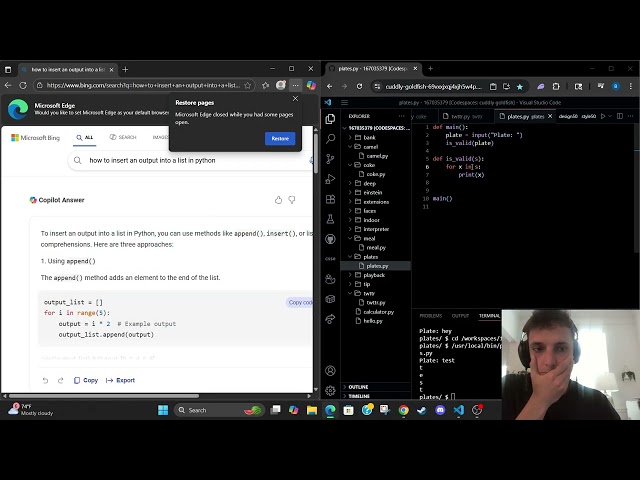Screen dimensions: 640x480
Task: Open Steam from the Windows taskbar
Action: coord(422,410)
